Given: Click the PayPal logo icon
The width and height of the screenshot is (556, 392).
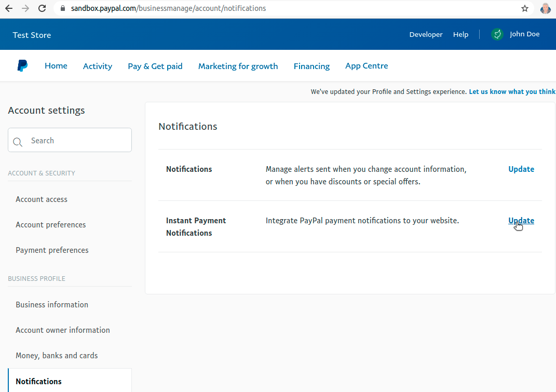Looking at the screenshot, I should click(22, 65).
